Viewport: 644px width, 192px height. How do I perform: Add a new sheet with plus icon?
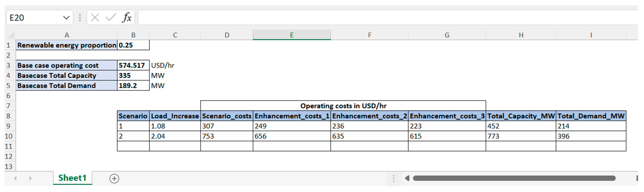[114, 179]
